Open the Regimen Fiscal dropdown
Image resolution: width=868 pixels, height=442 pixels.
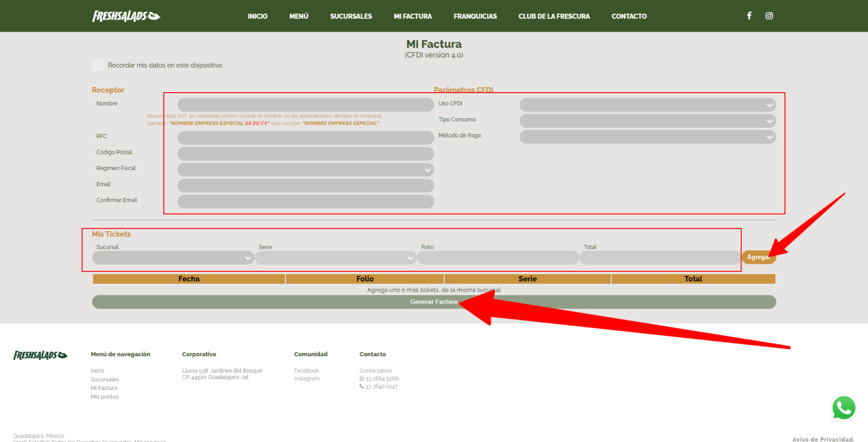pos(305,170)
